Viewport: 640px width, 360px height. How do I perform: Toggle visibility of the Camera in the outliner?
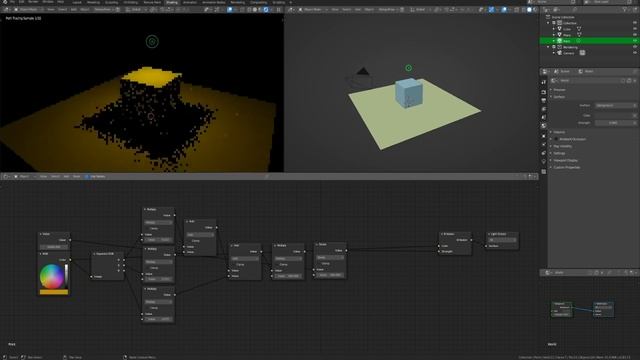[x=635, y=53]
